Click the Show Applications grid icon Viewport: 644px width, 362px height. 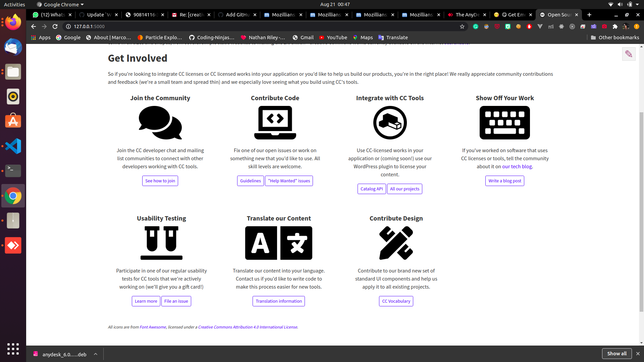pyautogui.click(x=13, y=349)
